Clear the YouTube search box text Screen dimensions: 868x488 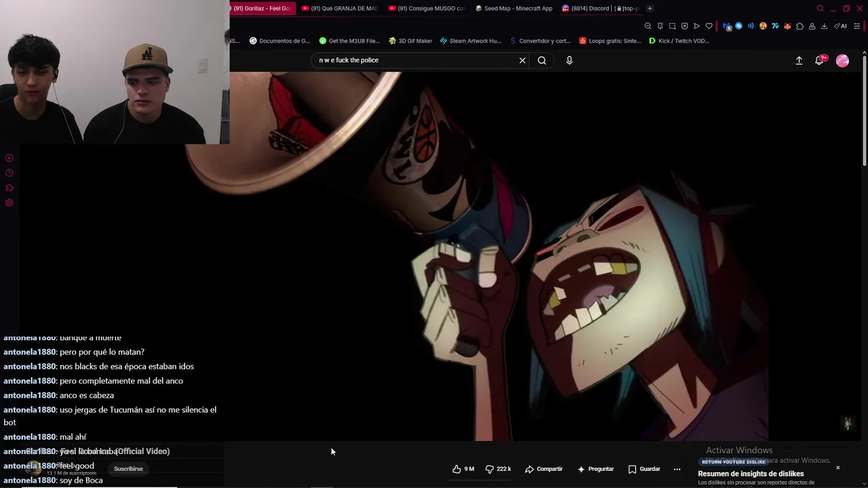click(x=522, y=60)
